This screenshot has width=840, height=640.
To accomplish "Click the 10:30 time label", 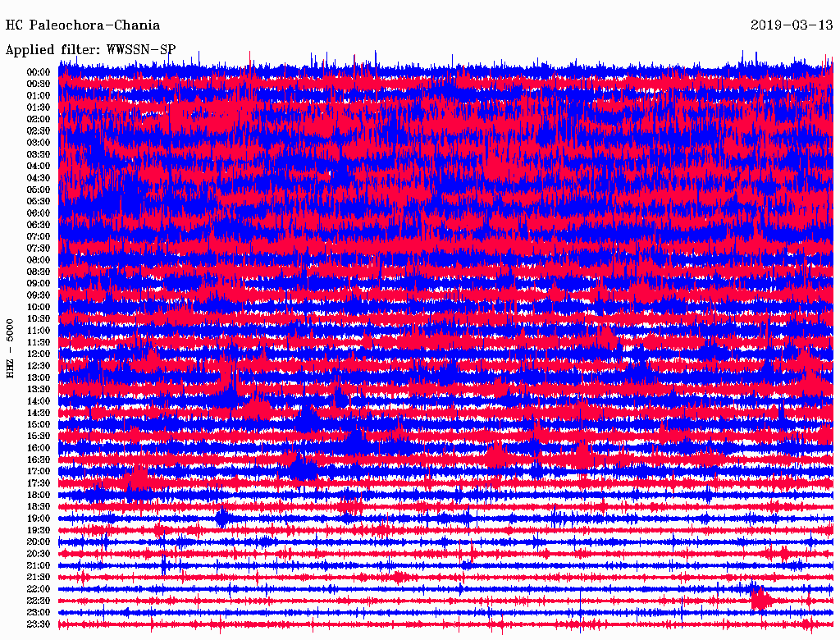I will 39,319.
